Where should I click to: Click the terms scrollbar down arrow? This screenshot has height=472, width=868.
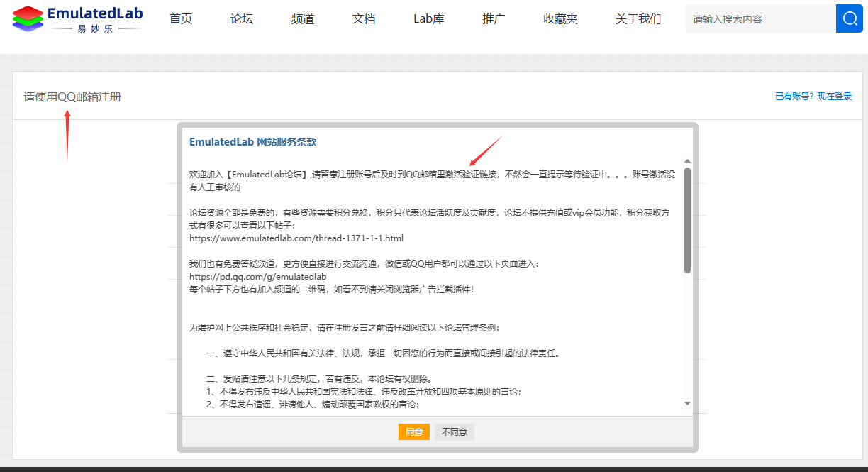[687, 403]
